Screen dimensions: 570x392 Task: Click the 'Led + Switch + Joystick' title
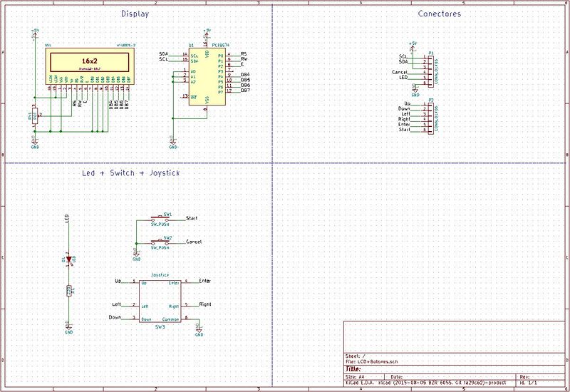131,173
